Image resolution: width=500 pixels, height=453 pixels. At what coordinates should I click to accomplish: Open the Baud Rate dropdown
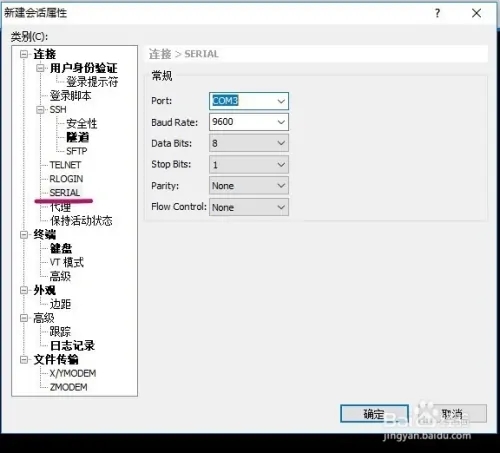249,122
